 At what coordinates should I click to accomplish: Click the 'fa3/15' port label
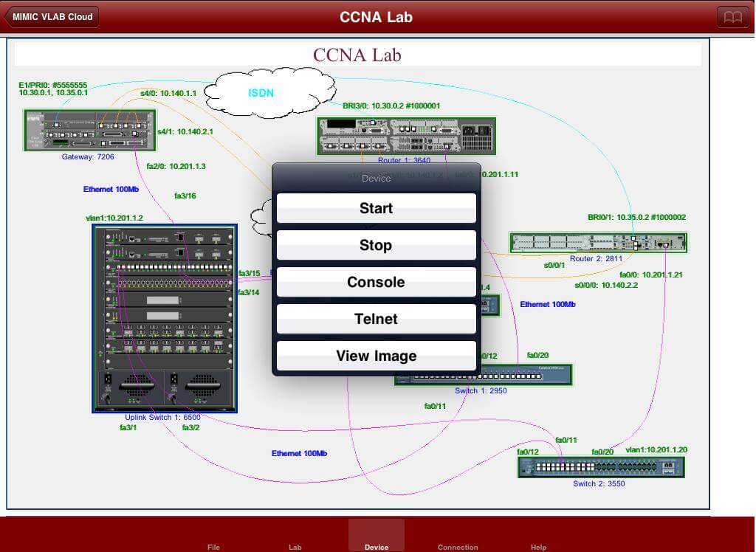pos(249,273)
